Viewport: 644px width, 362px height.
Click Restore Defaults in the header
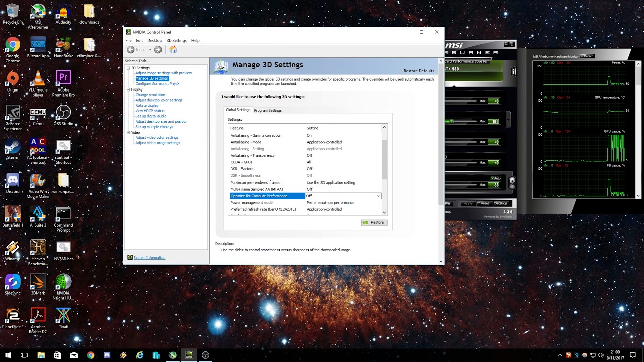click(419, 71)
